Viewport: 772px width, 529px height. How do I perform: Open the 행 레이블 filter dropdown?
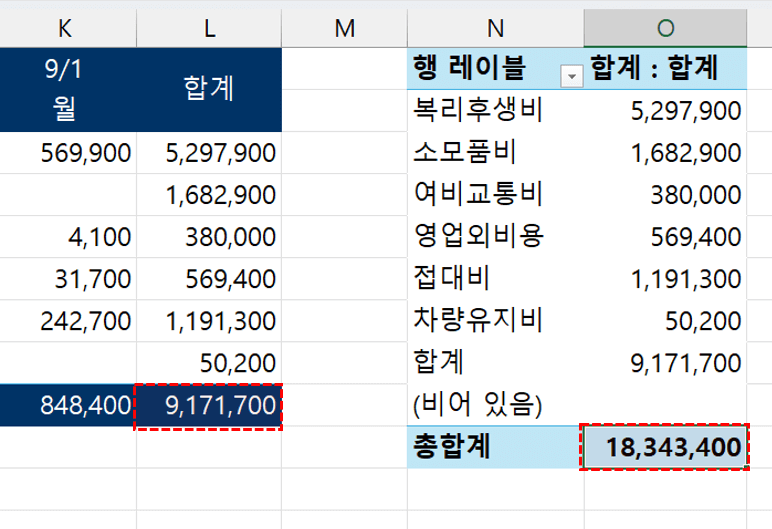pos(572,76)
